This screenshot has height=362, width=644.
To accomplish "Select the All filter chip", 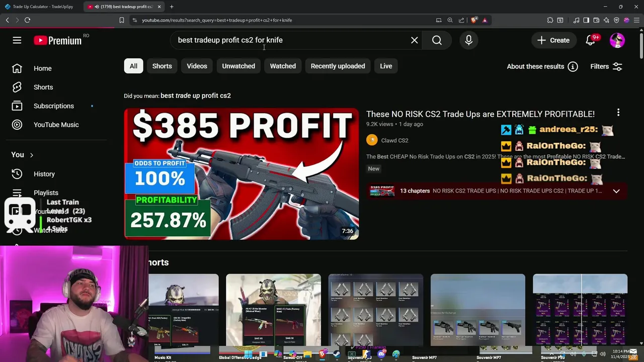I will (133, 66).
